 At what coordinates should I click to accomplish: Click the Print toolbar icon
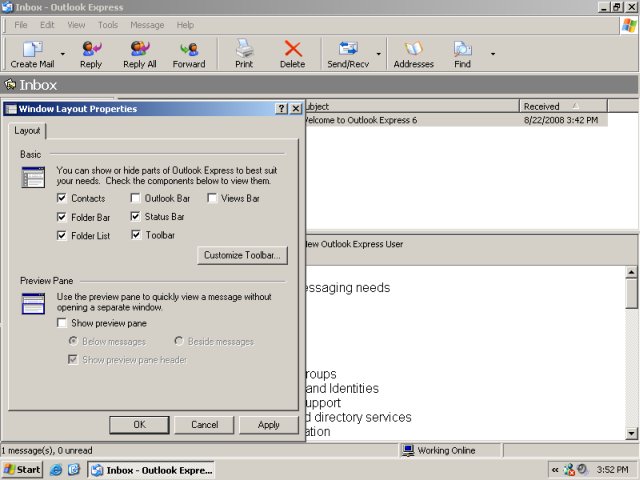(244, 49)
